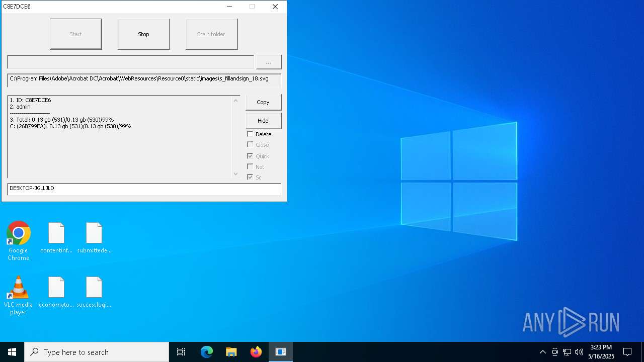
Task: Click the log scrollbar down arrow
Action: (235, 173)
